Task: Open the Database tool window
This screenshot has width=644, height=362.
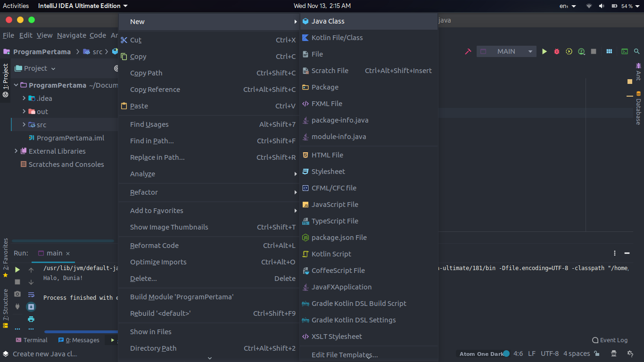Action: click(x=638, y=108)
